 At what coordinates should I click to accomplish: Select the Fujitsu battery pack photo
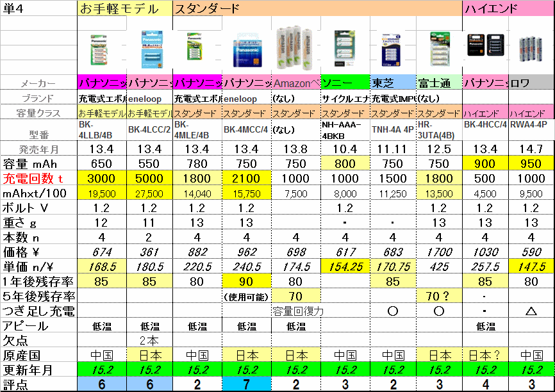click(439, 49)
